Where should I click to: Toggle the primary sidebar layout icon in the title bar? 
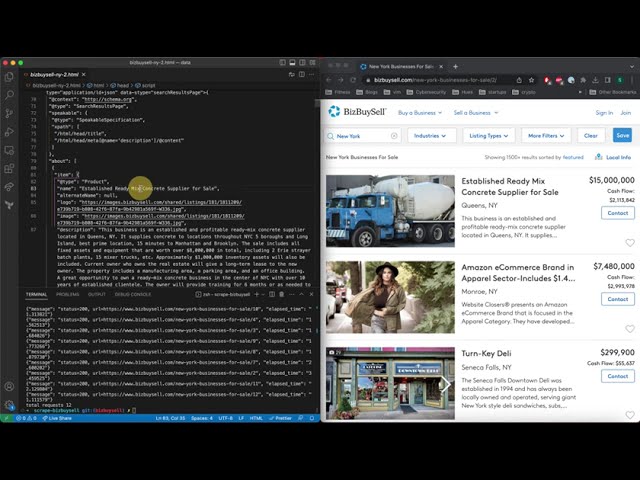point(282,62)
